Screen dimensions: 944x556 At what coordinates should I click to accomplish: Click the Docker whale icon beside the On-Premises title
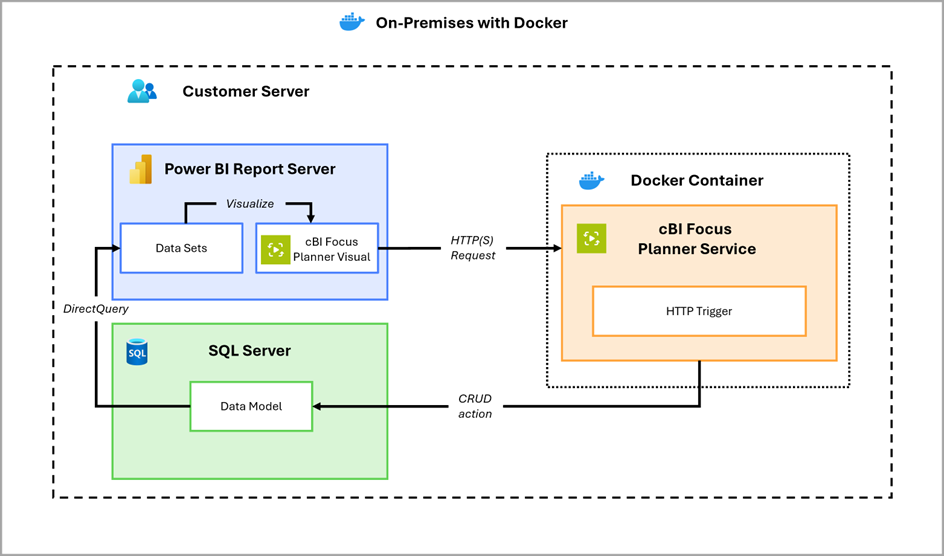click(352, 22)
